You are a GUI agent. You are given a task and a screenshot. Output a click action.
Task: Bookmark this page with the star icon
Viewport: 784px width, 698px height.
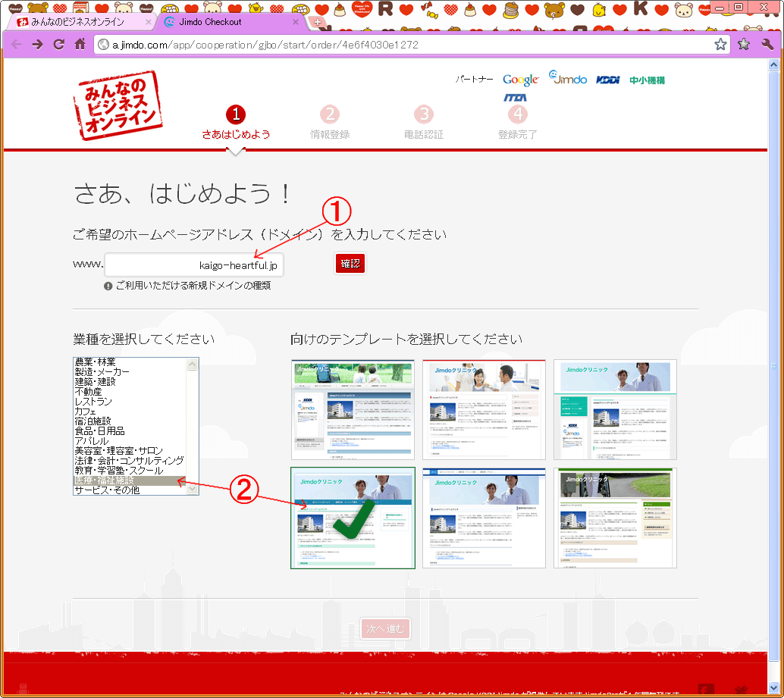pos(720,45)
